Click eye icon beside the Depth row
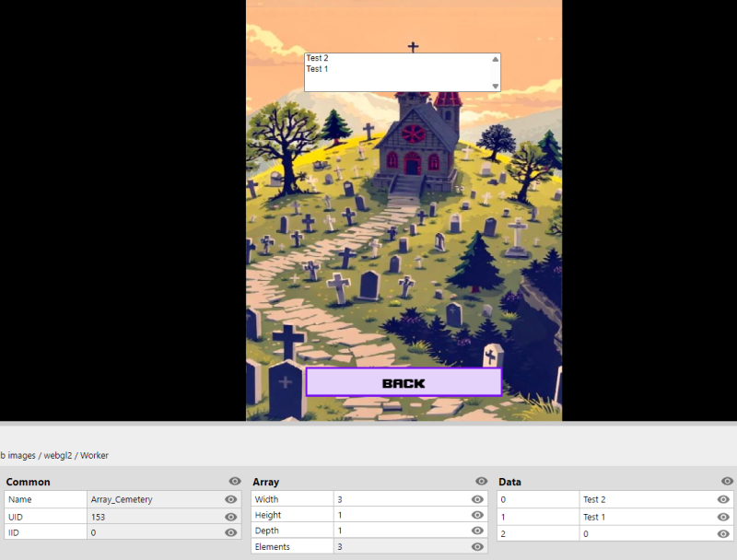 click(x=477, y=531)
